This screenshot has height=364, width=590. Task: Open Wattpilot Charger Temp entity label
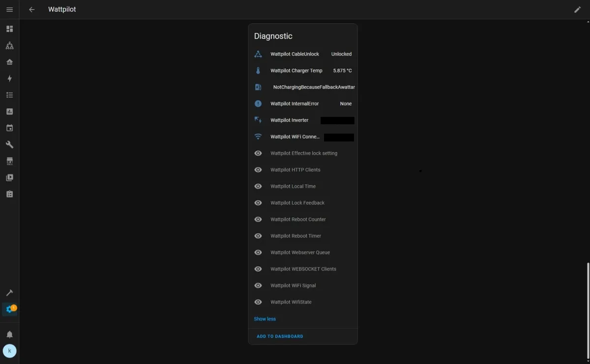point(296,71)
